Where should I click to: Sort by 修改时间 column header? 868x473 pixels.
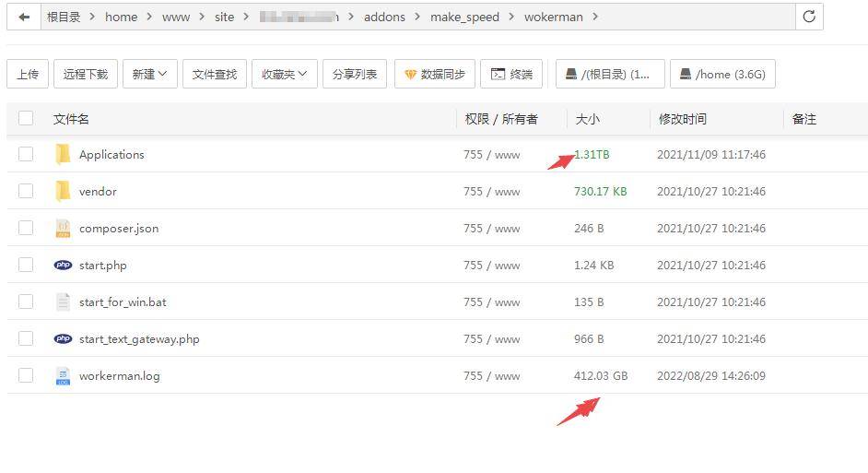tap(682, 119)
